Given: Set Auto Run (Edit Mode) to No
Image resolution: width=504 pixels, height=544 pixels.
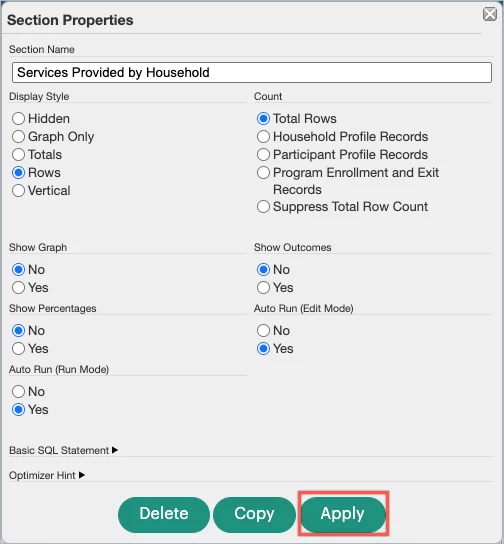Looking at the screenshot, I should pyautogui.click(x=263, y=331).
